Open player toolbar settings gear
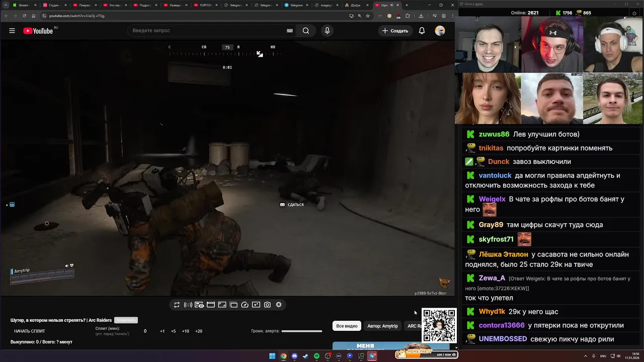 pyautogui.click(x=279, y=305)
